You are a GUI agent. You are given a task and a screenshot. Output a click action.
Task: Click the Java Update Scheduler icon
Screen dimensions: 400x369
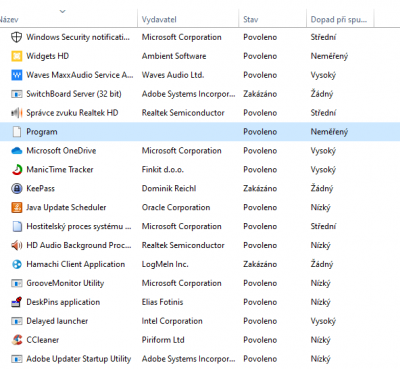pos(17,207)
